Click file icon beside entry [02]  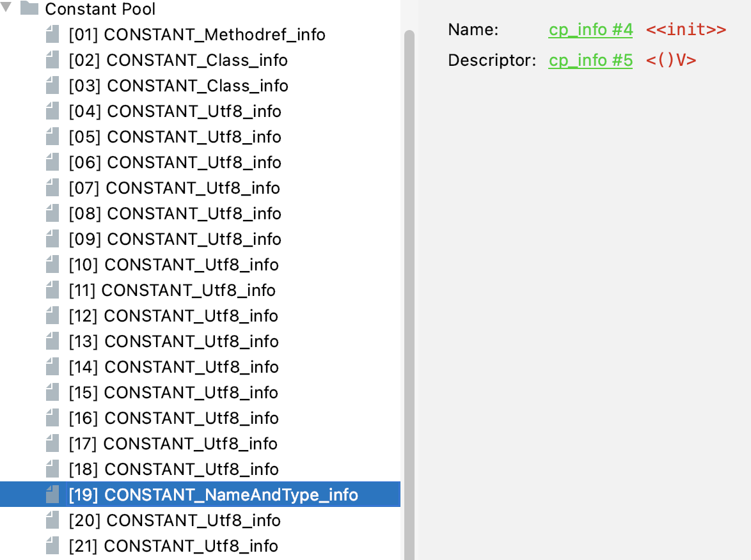point(52,60)
